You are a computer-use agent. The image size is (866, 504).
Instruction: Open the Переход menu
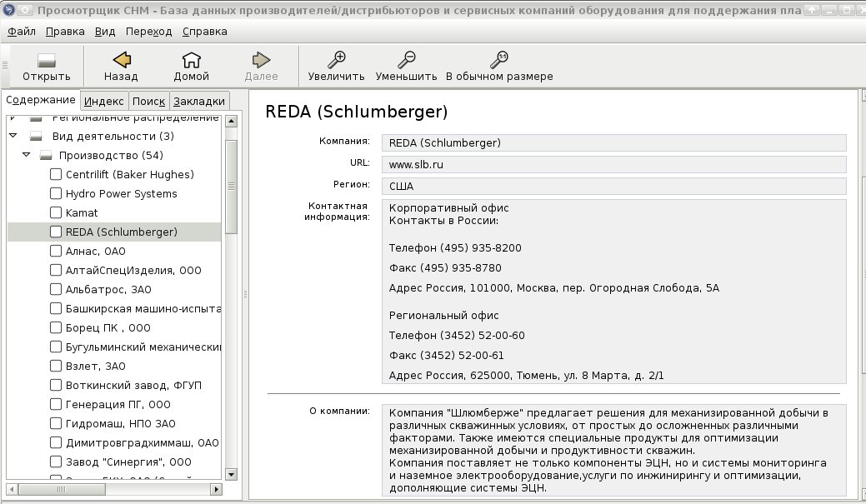click(148, 32)
